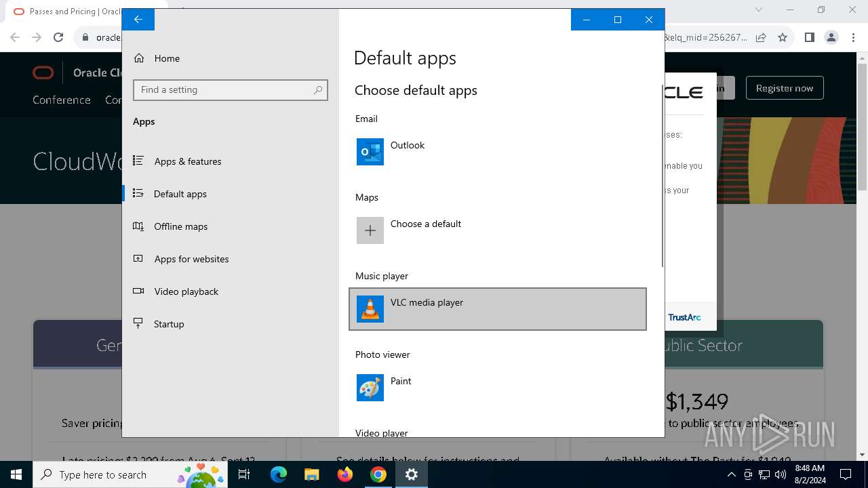Minimize the Settings window
This screenshot has height=488, width=868.
(x=587, y=20)
